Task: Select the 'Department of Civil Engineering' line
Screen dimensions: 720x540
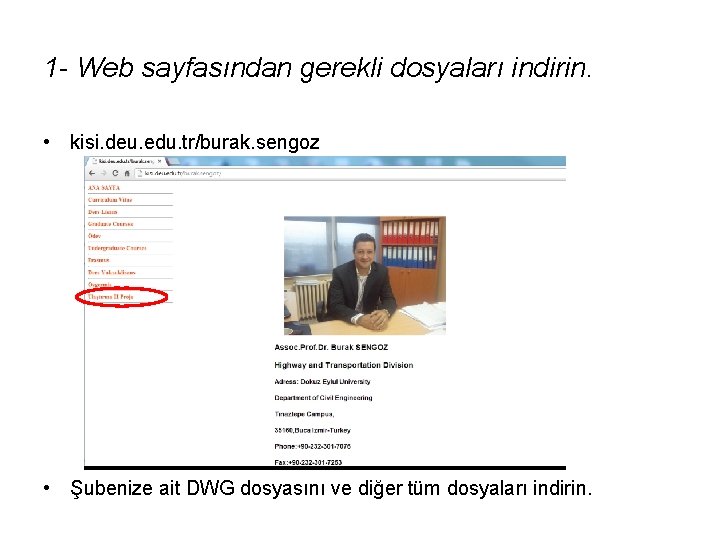Action: pos(323,398)
